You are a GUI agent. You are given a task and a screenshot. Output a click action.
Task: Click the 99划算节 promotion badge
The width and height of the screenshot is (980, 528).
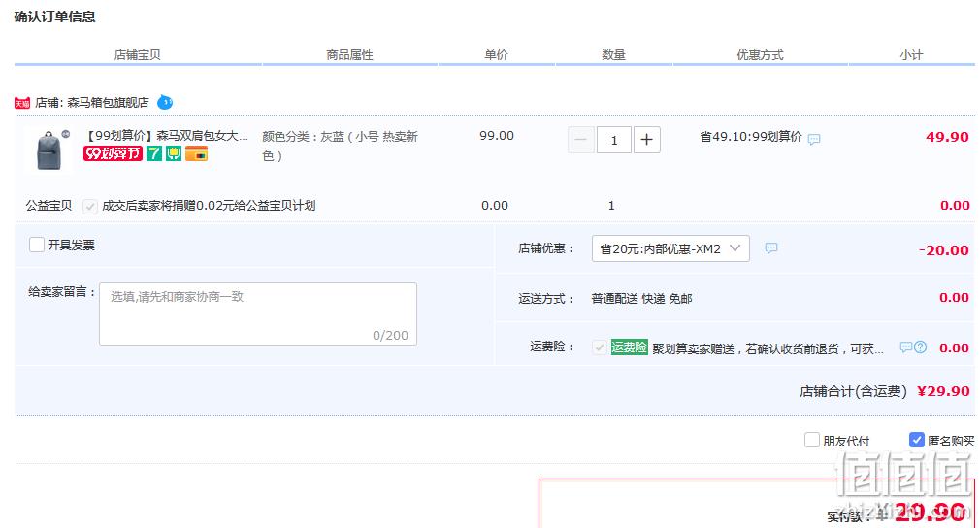113,153
